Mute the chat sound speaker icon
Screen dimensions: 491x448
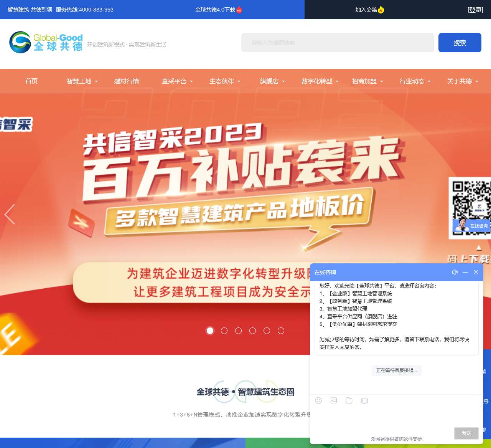(x=455, y=272)
